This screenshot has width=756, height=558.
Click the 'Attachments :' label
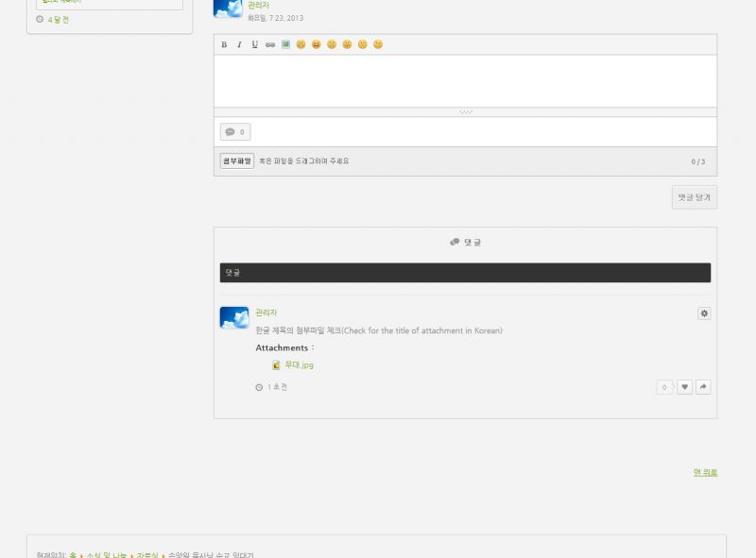coord(284,347)
